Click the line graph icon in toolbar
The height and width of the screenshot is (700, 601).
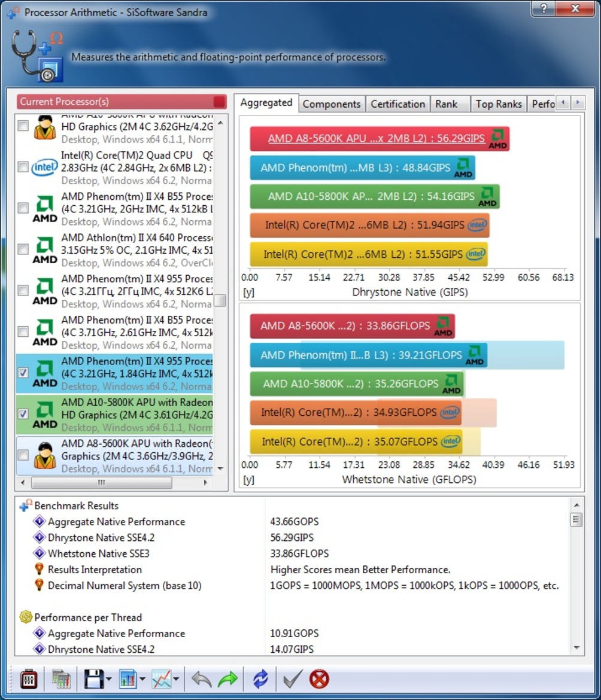161,680
